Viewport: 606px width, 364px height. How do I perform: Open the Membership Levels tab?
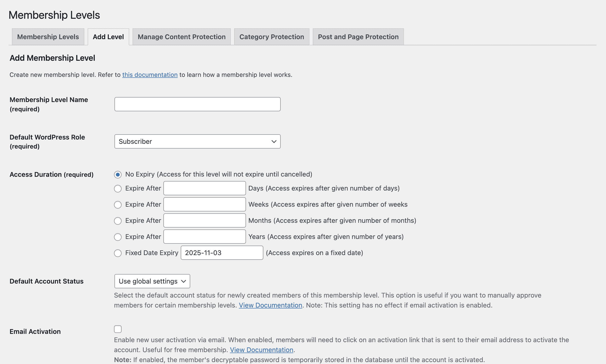click(x=48, y=37)
